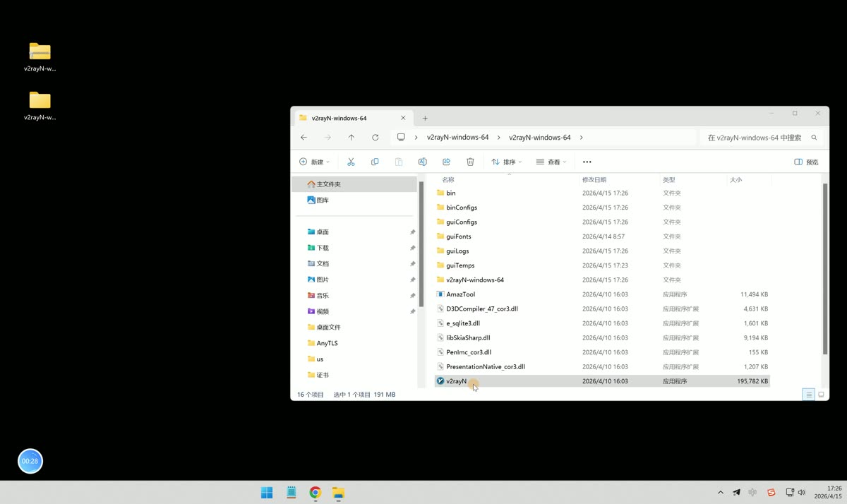Image resolution: width=847 pixels, height=504 pixels.
Task: Unpin 图片 with its pin icon
Action: pos(412,280)
